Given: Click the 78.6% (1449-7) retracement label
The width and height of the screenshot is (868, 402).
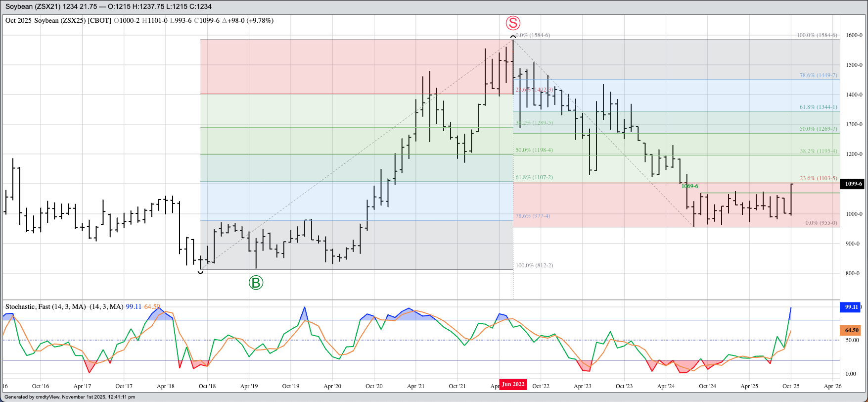Looking at the screenshot, I should [x=818, y=76].
